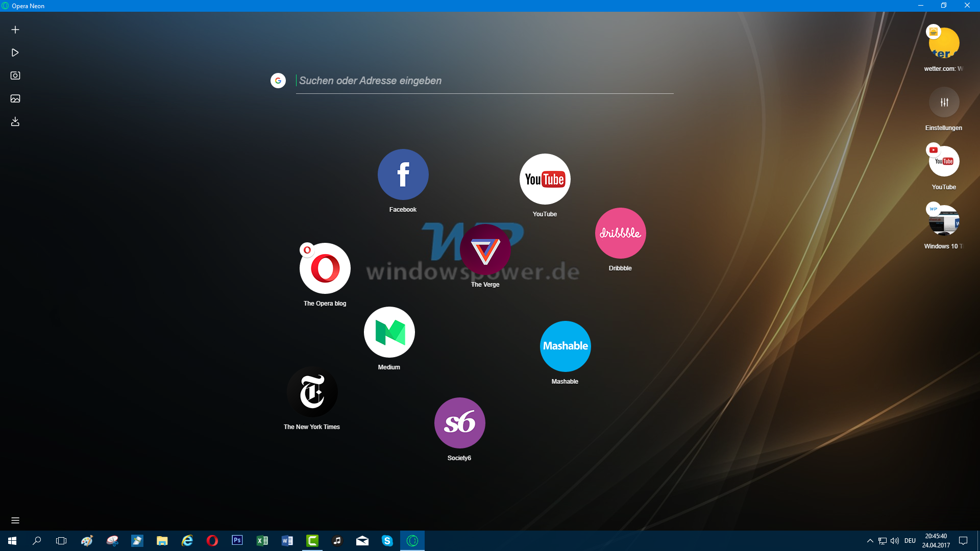980x551 pixels.
Task: Open the gallery sidebar icon
Action: [x=15, y=98]
